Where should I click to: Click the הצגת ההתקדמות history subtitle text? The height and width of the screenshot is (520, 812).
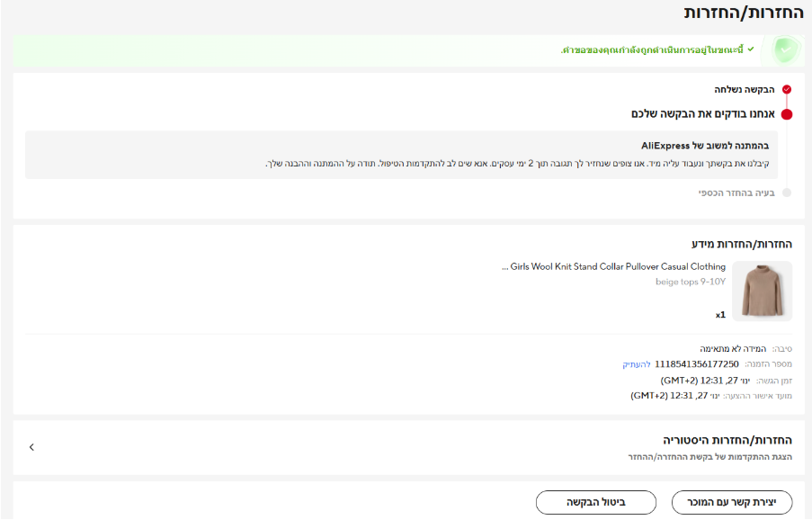pyautogui.click(x=709, y=457)
